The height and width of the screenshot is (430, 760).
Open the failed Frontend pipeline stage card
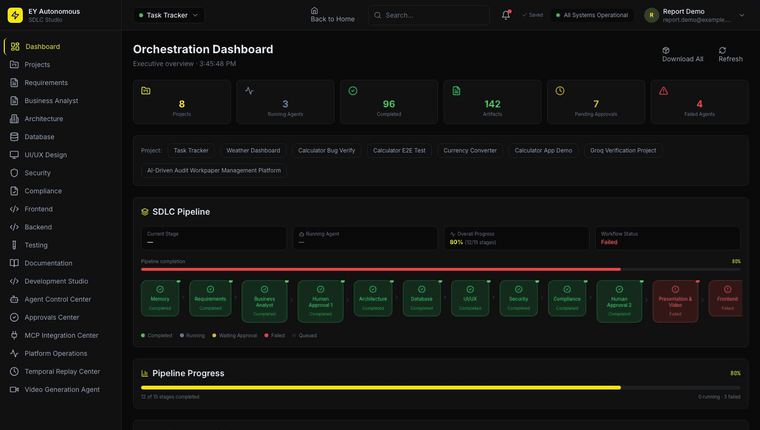click(726, 298)
